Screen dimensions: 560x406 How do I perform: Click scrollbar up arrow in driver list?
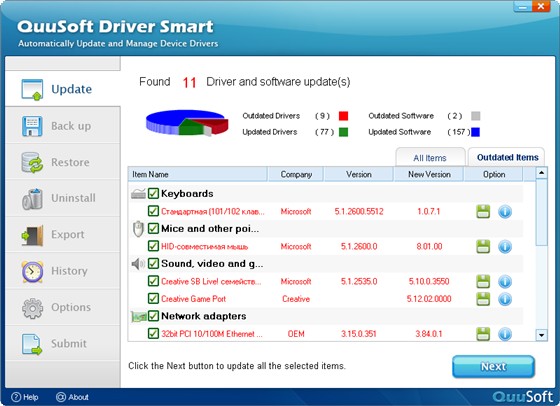click(542, 173)
